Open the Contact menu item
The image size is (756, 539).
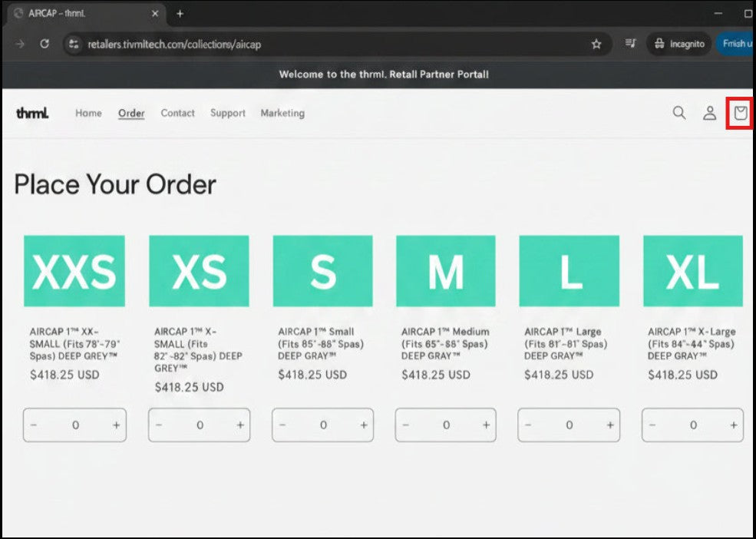click(x=177, y=113)
